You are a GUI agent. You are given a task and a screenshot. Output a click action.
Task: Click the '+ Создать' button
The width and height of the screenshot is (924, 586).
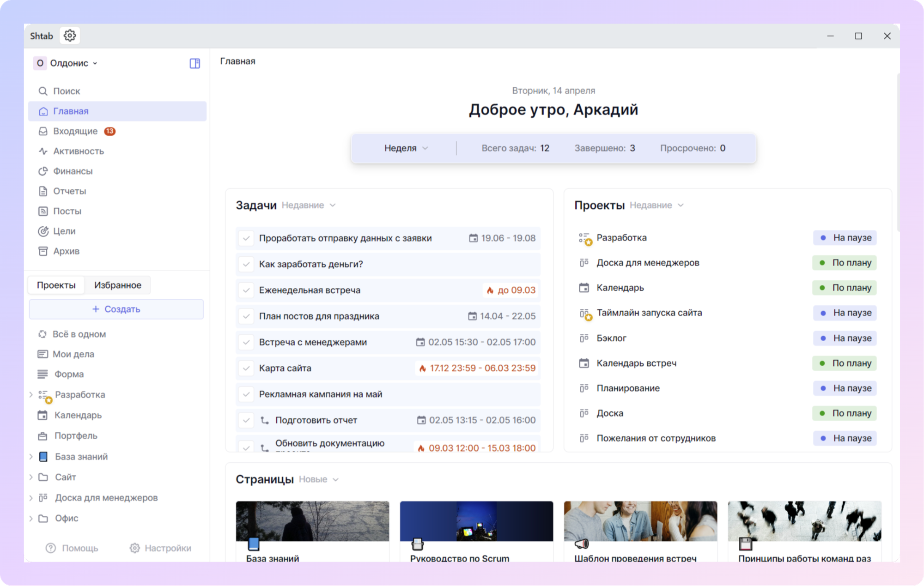tap(116, 309)
